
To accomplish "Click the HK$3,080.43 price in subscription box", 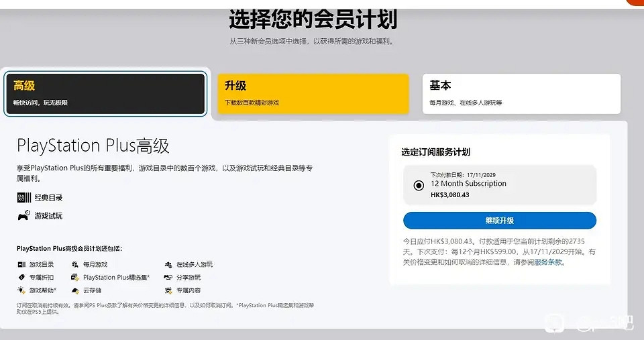I will coord(449,195).
